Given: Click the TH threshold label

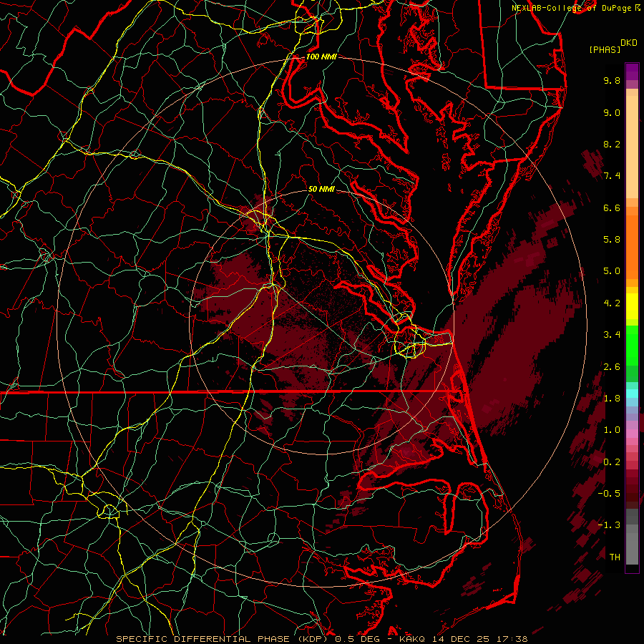Looking at the screenshot, I should click(615, 557).
